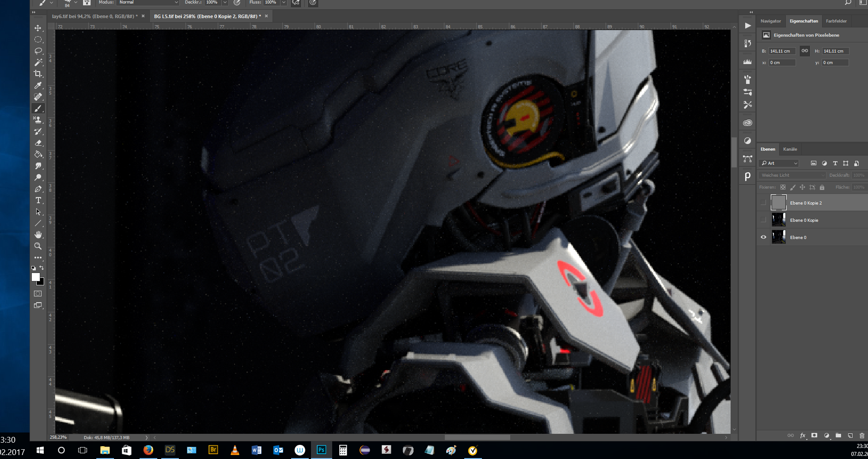Select the Clone Stamp tool

coord(38,120)
